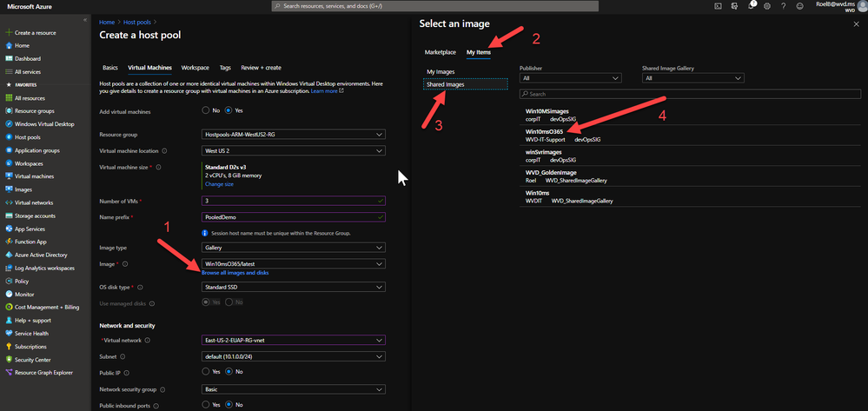868x411 pixels.
Task: Open Monitor sidebar icon
Action: pos(9,295)
